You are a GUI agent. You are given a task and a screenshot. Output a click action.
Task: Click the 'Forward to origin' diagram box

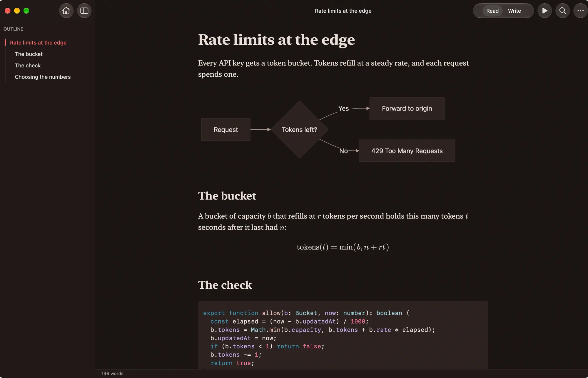tap(407, 108)
